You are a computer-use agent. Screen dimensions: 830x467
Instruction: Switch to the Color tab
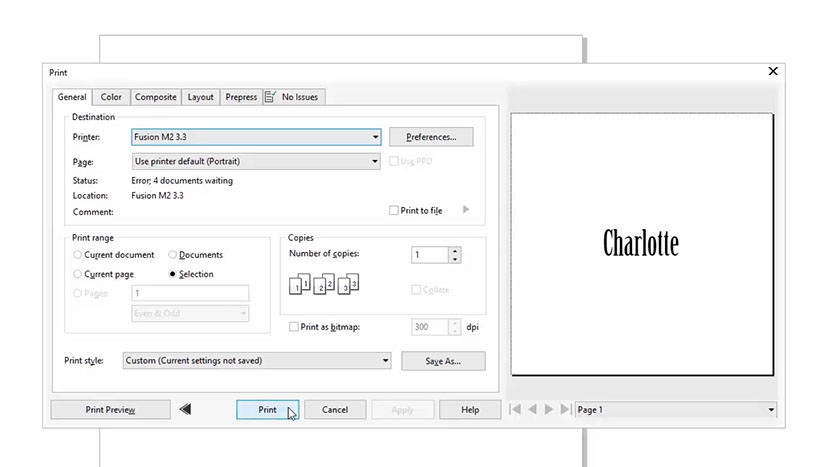coord(111,97)
